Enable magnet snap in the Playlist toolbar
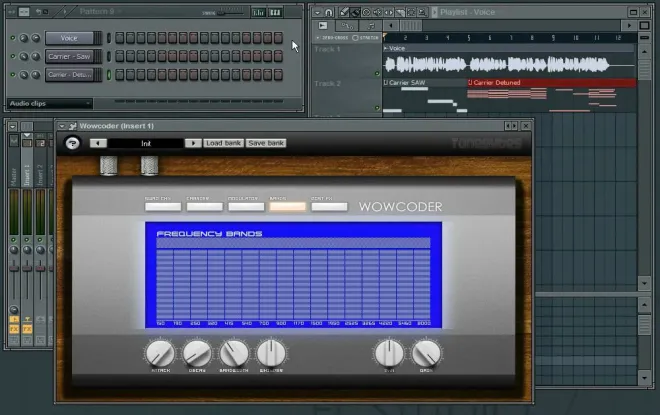Image resolution: width=660 pixels, height=415 pixels. coord(329,13)
